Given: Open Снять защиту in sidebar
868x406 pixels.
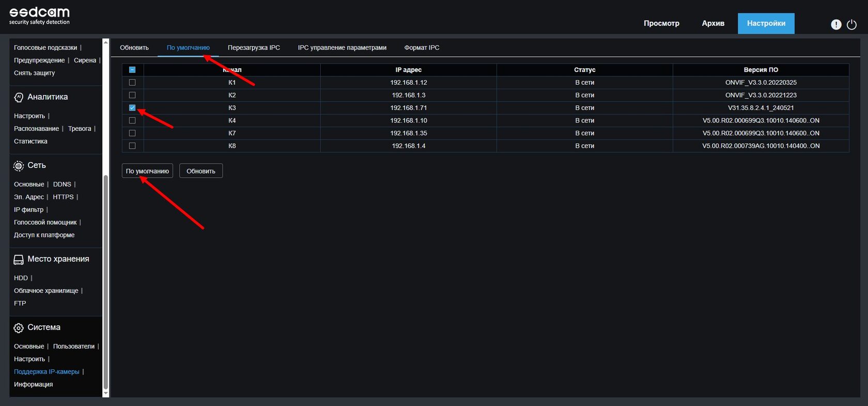Looking at the screenshot, I should (34, 73).
